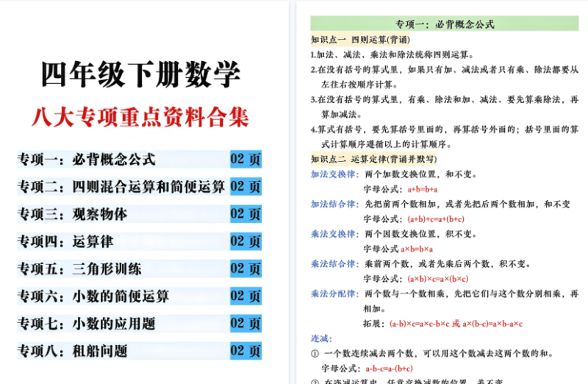Click the 02页 badge beside 小数的简便运算
588x384 pixels.
[x=245, y=296]
